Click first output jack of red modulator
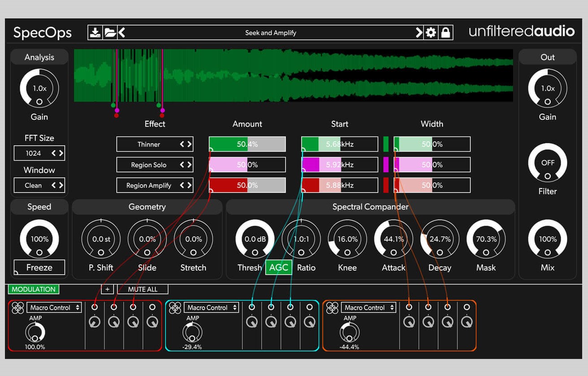This screenshot has height=376, width=588. pos(94,307)
